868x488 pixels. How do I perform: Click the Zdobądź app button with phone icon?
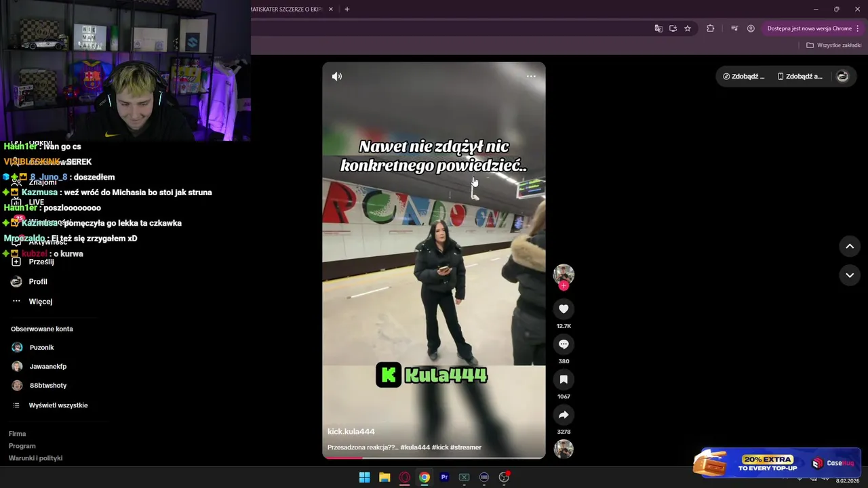point(800,77)
